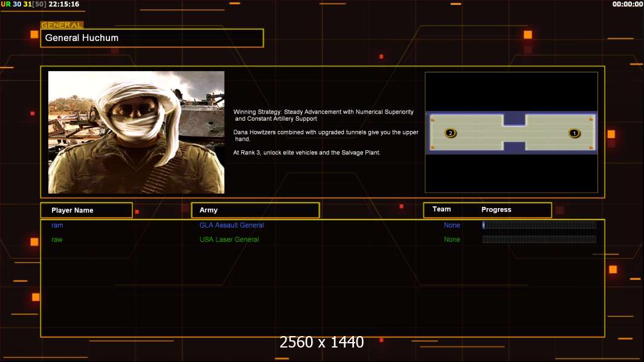Click the 22:15:16 clock in top-left corner
Image resolution: width=644 pixels, height=362 pixels.
coord(63,4)
